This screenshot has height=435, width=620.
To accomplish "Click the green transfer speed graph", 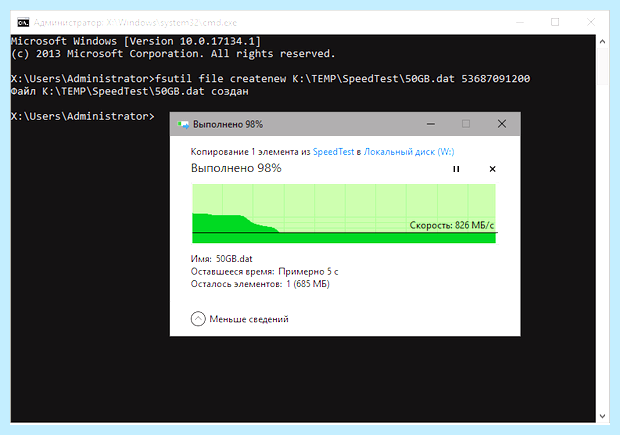I will tap(344, 214).
